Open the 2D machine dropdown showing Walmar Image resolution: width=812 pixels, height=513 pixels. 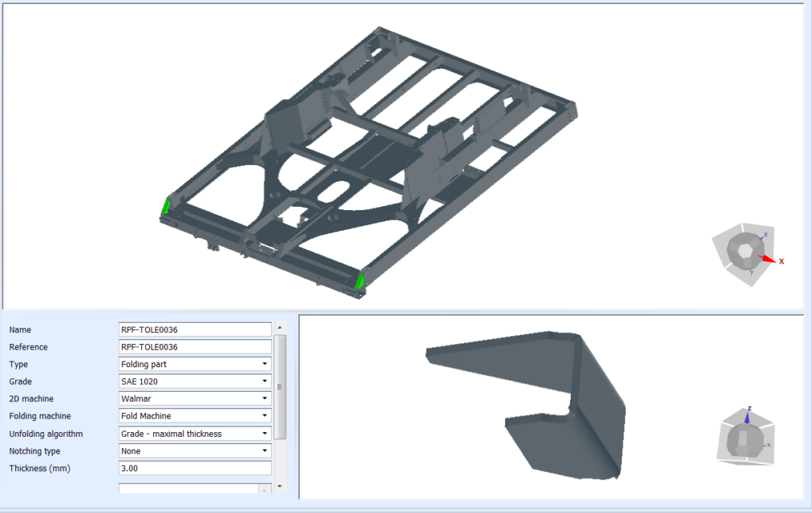click(x=265, y=398)
